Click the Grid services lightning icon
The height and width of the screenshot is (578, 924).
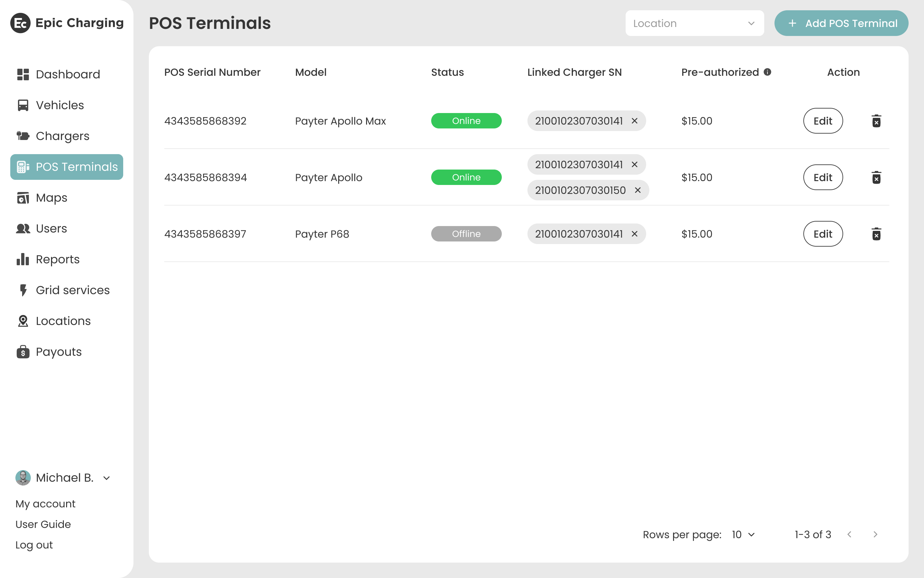click(x=23, y=290)
